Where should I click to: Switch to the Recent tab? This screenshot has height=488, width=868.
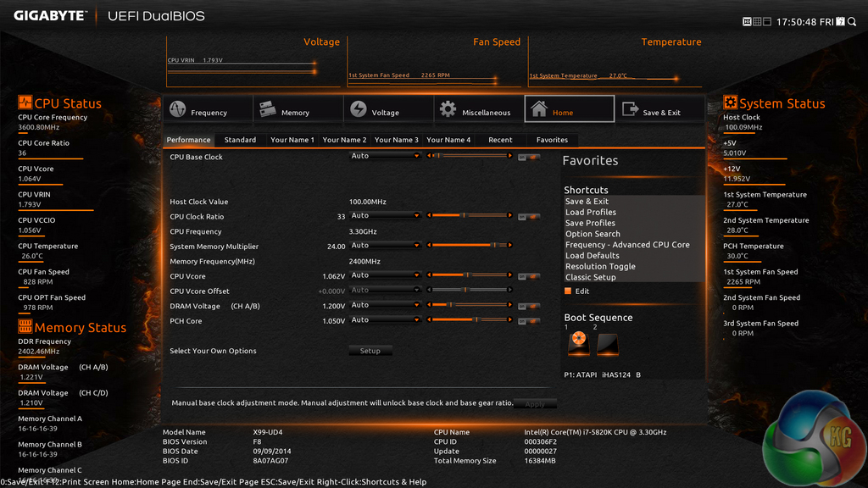pyautogui.click(x=500, y=140)
